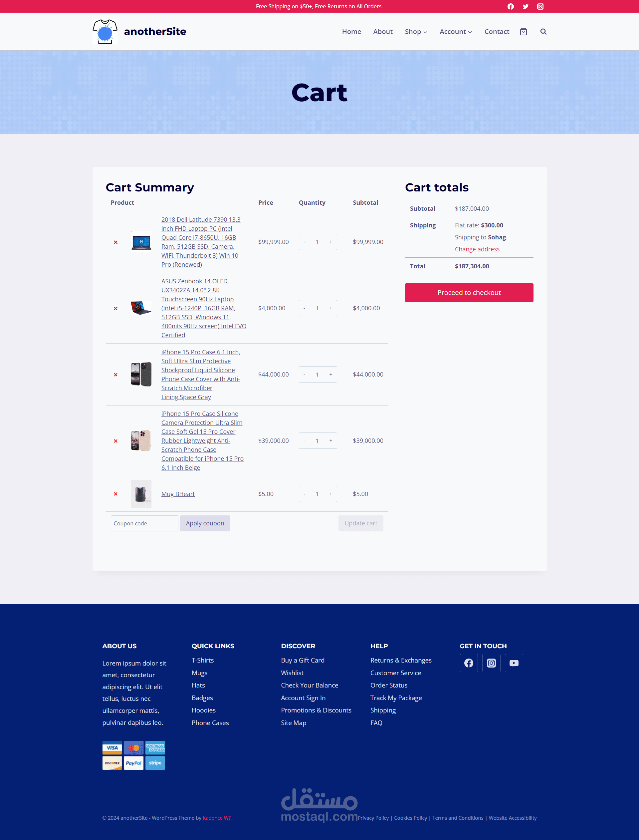Click the Mug BHeart thumbnail
This screenshot has height=840, width=639.
click(x=141, y=494)
